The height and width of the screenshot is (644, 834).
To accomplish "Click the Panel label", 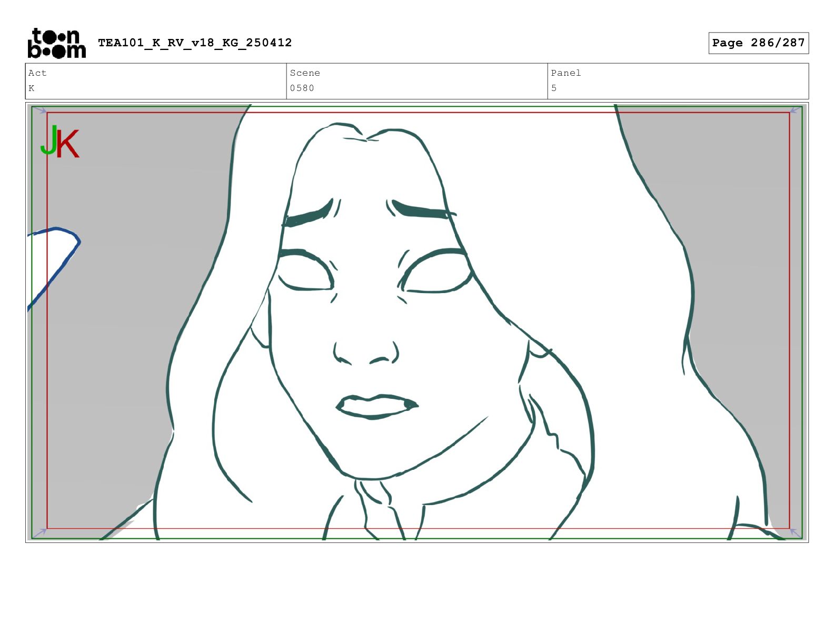I will [566, 73].
